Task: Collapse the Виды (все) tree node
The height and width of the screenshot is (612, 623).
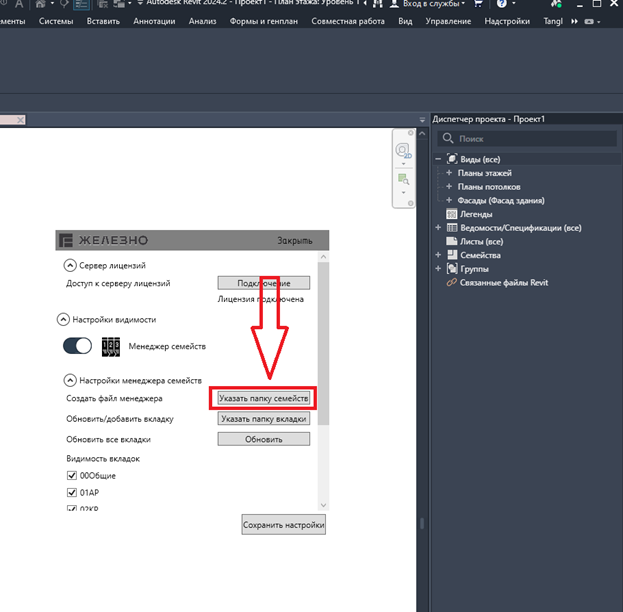Action: (x=438, y=159)
